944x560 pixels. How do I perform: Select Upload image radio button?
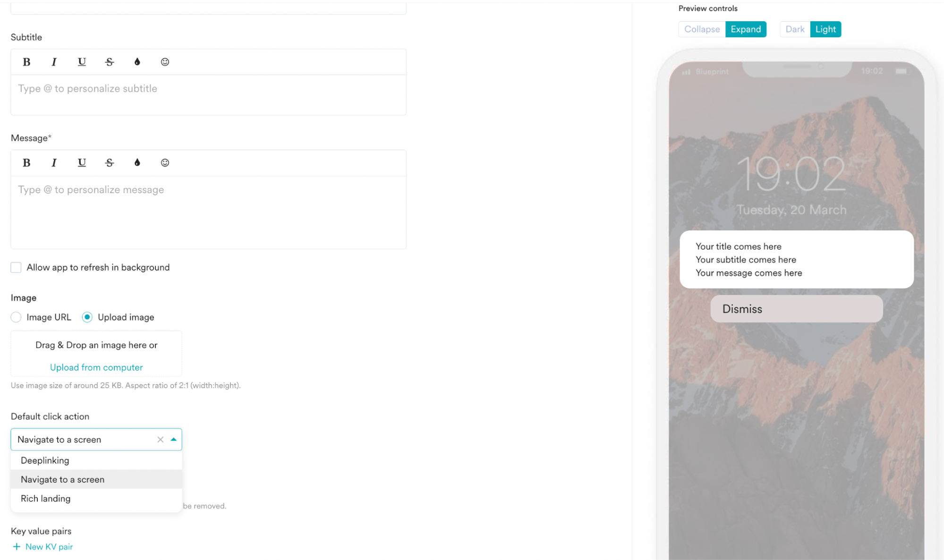click(x=87, y=317)
